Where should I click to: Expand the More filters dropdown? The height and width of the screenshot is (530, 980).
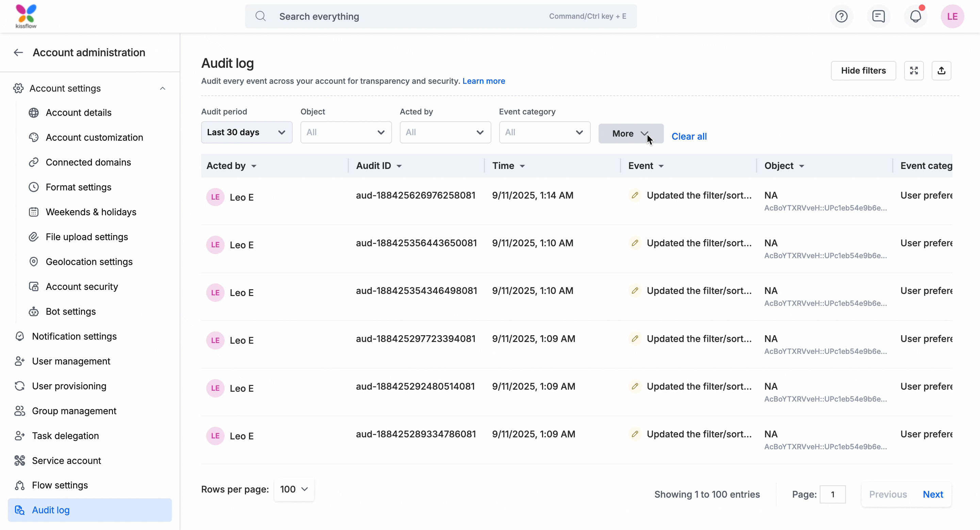click(x=631, y=134)
